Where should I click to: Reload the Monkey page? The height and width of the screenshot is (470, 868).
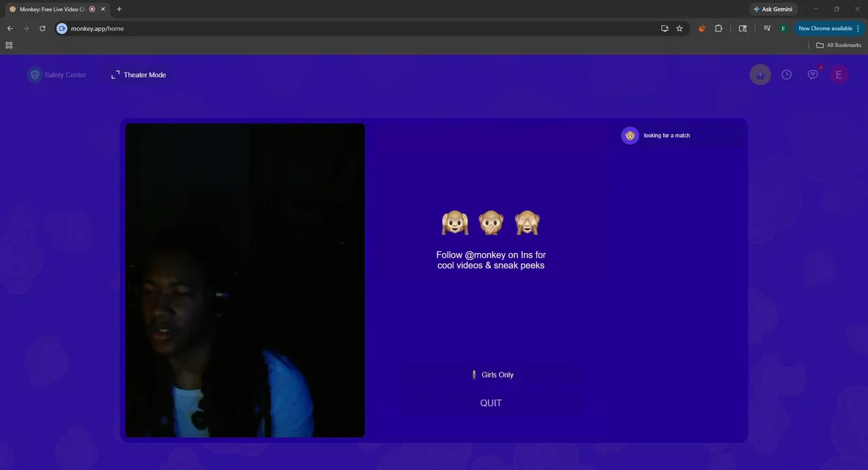42,29
